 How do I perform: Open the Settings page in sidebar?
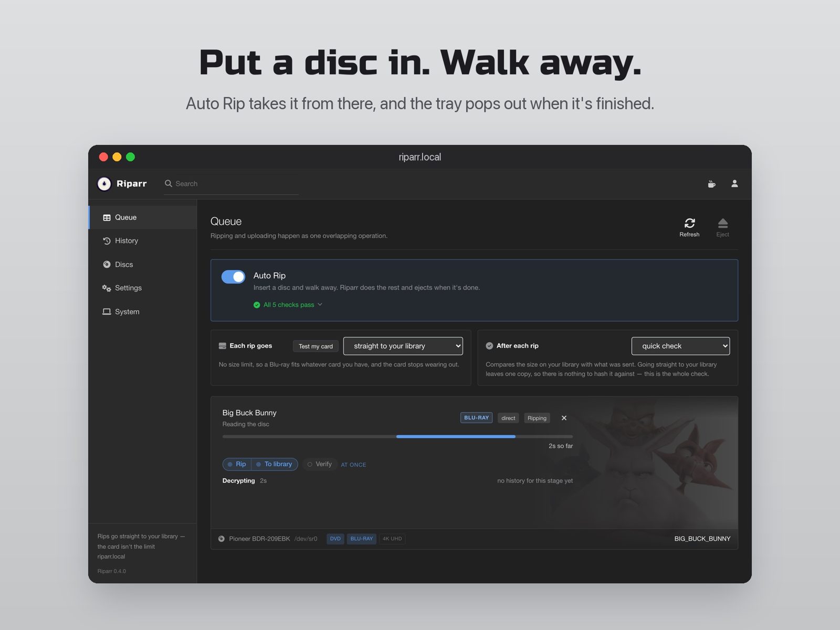pos(143,288)
